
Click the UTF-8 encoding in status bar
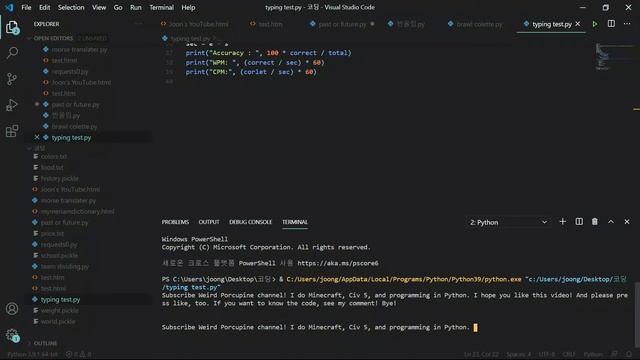547,354
